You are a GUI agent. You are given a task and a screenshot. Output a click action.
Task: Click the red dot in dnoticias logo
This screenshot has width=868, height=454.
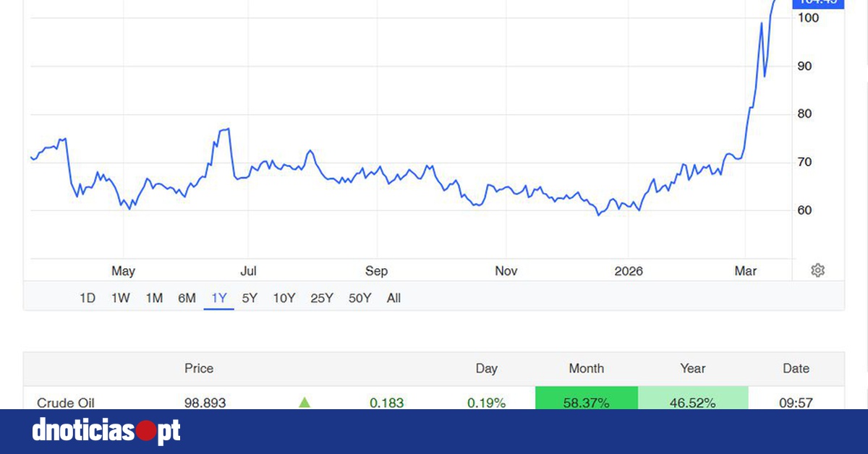147,432
